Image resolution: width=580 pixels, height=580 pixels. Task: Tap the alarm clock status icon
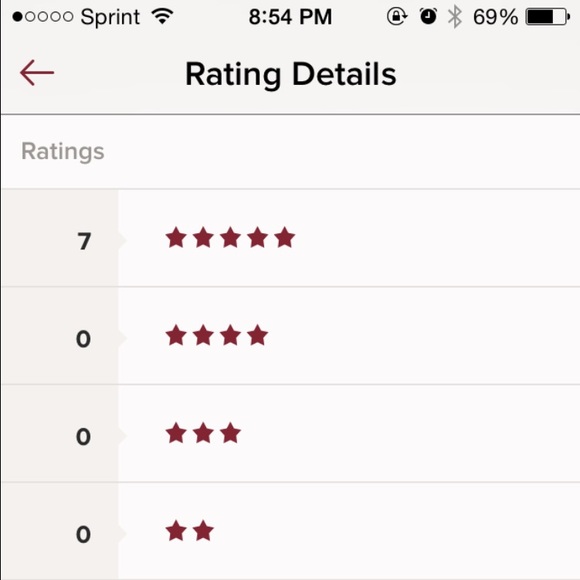(428, 17)
